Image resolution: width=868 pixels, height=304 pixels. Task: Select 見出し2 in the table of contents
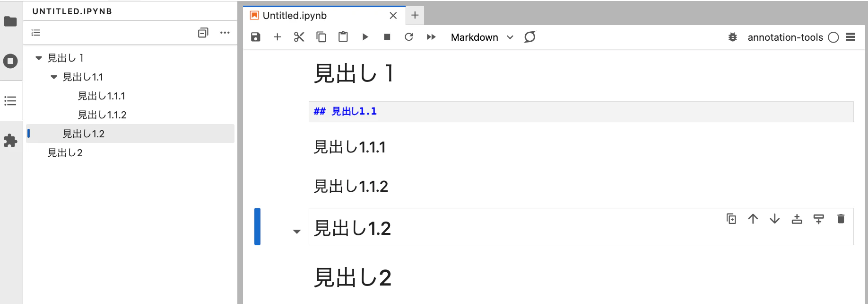(65, 153)
